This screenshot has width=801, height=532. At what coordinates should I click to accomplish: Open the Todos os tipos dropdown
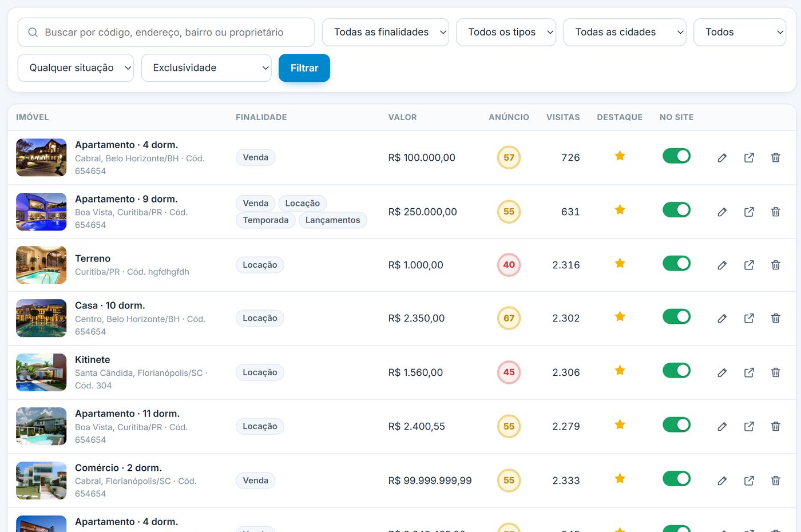[x=506, y=32]
